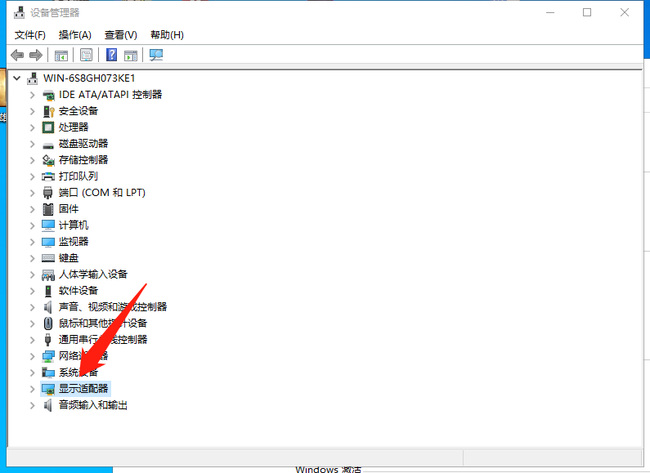This screenshot has height=473, width=650.
Task: Click the Properties toolbar icon
Action: (x=86, y=55)
